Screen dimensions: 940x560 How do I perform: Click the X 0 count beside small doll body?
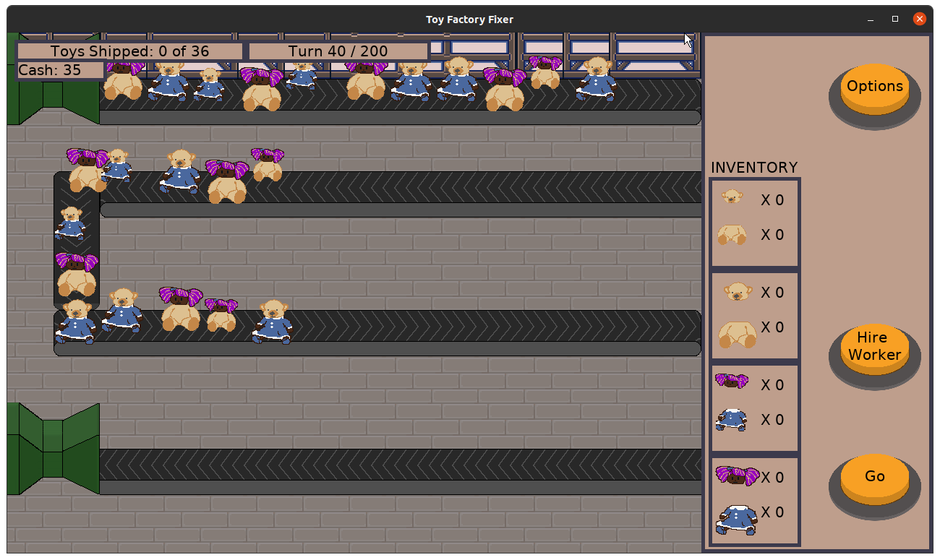click(772, 420)
